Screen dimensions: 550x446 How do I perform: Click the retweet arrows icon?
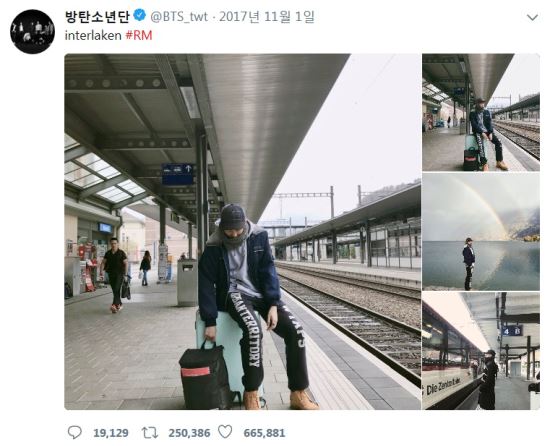coord(150,432)
